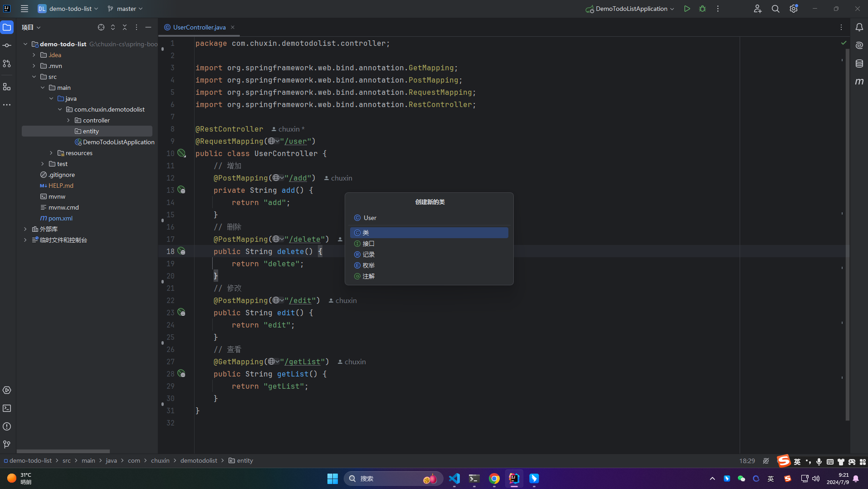
Task: Open the Services tool window
Action: pos(7,390)
